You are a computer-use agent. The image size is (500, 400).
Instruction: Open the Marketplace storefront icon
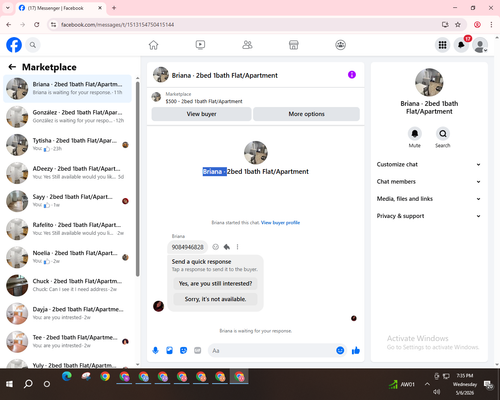[x=294, y=45]
